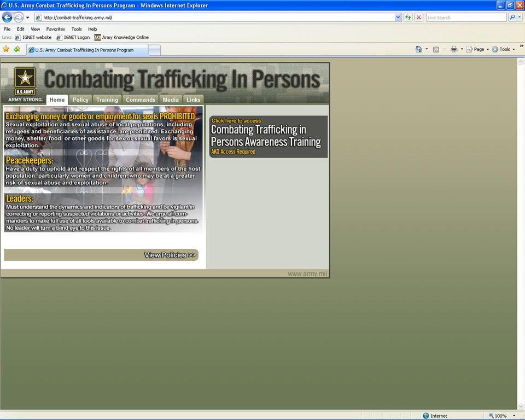Click the 100% zoom level button
Image resolution: width=525 pixels, height=420 pixels.
point(498,416)
